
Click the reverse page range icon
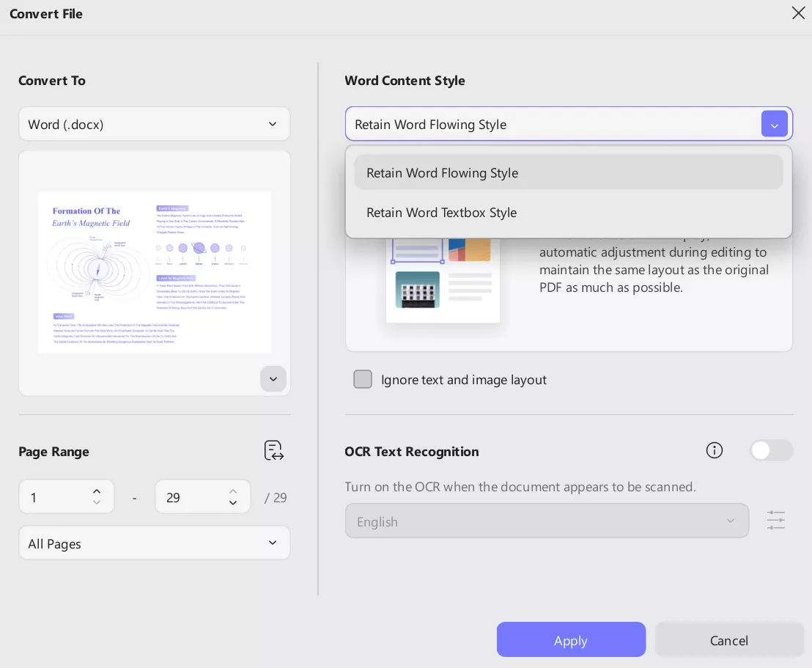click(273, 451)
